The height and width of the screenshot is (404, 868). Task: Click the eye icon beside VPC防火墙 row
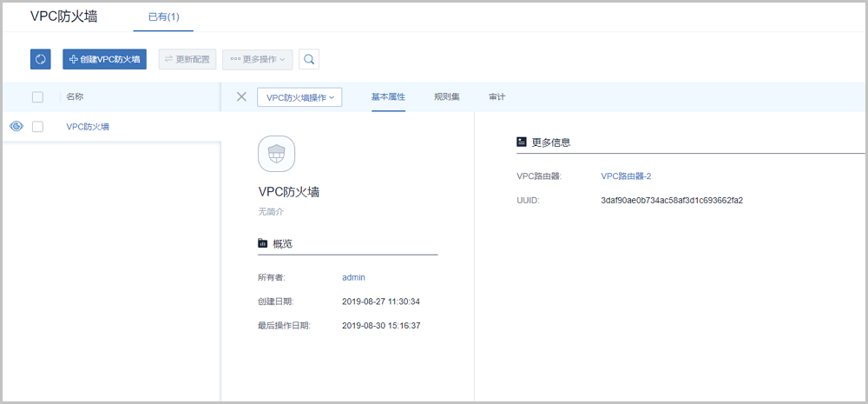[x=16, y=127]
